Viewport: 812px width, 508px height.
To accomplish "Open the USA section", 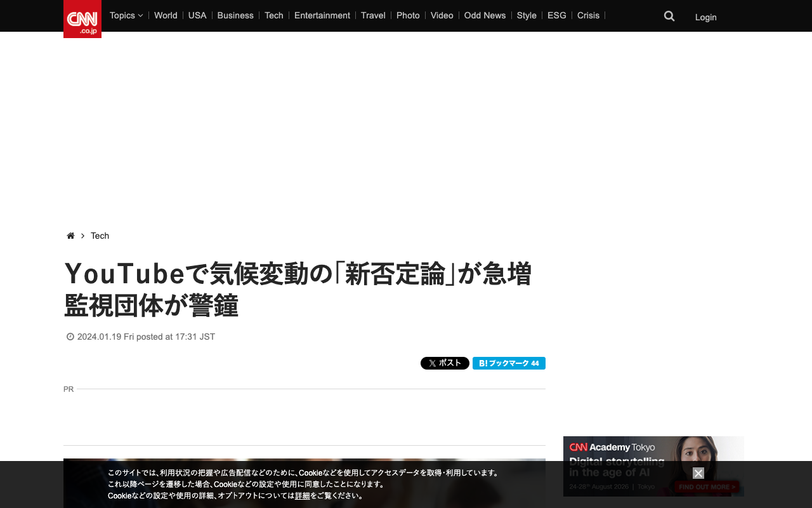I will pyautogui.click(x=197, y=15).
